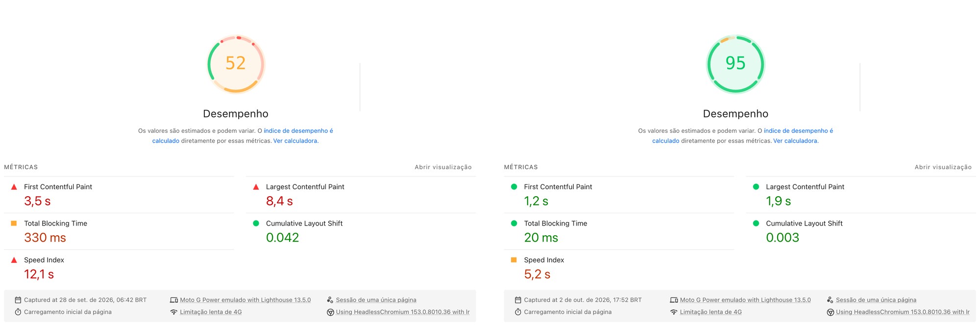
Task: Click session icon in the 52-score report footer
Action: pyautogui.click(x=330, y=300)
